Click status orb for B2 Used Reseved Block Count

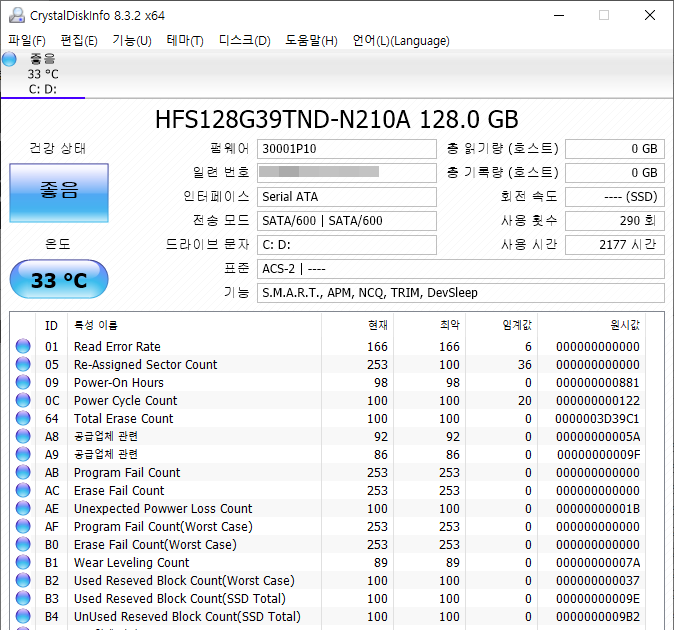(x=23, y=581)
